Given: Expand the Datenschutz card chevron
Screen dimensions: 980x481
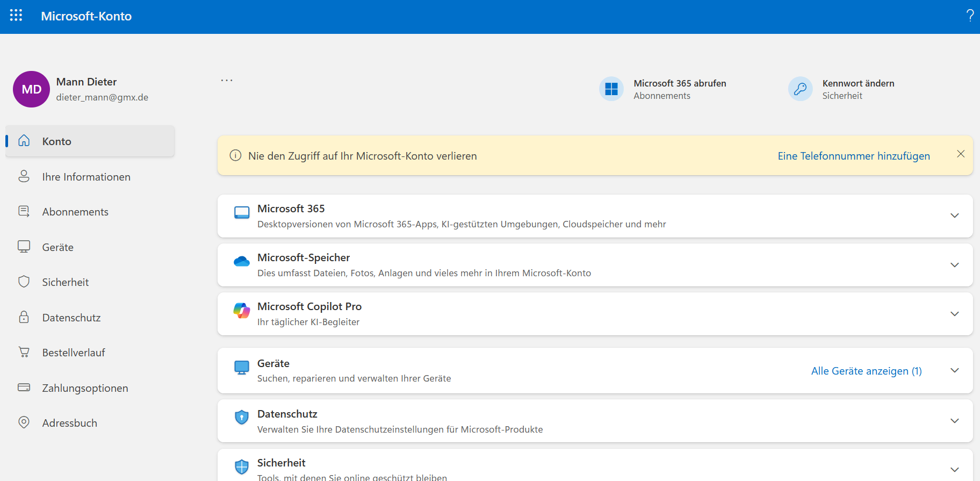Looking at the screenshot, I should [x=955, y=421].
